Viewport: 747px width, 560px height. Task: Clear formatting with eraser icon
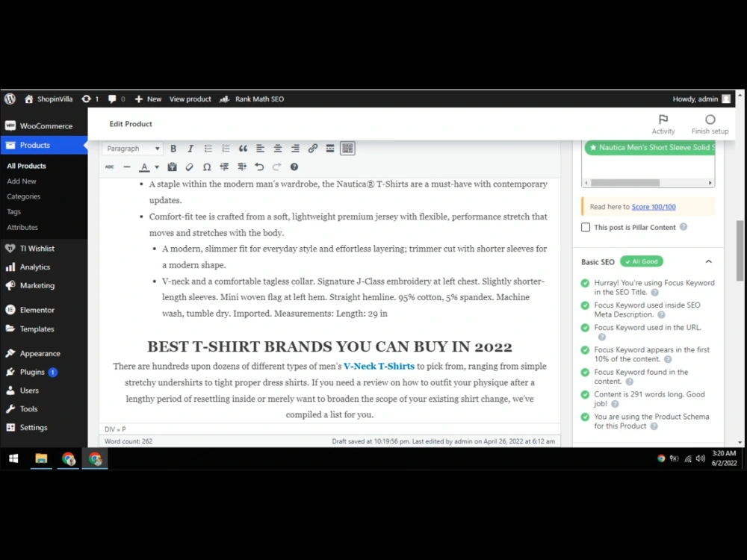click(x=190, y=167)
